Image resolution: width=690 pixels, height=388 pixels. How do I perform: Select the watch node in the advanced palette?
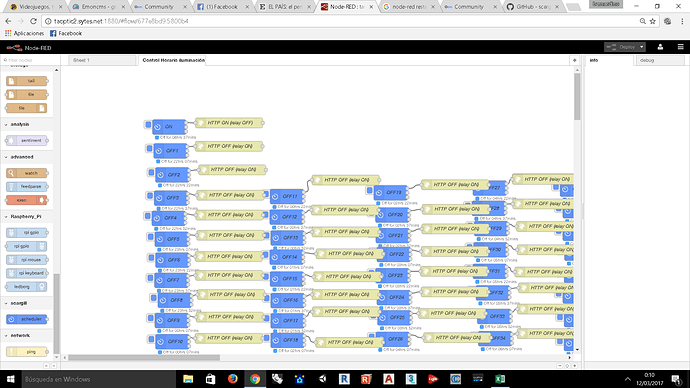27,173
